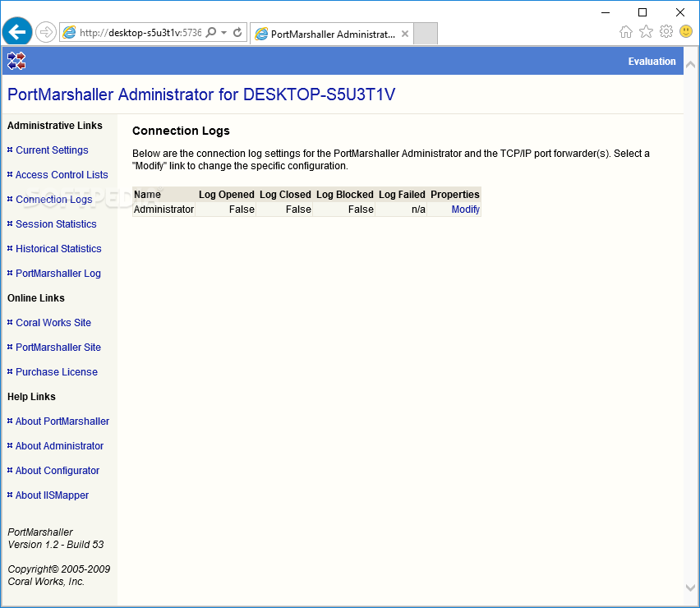Click the Internet Explorer icon in address bar
Viewport: 700px width, 608px height.
[69, 32]
